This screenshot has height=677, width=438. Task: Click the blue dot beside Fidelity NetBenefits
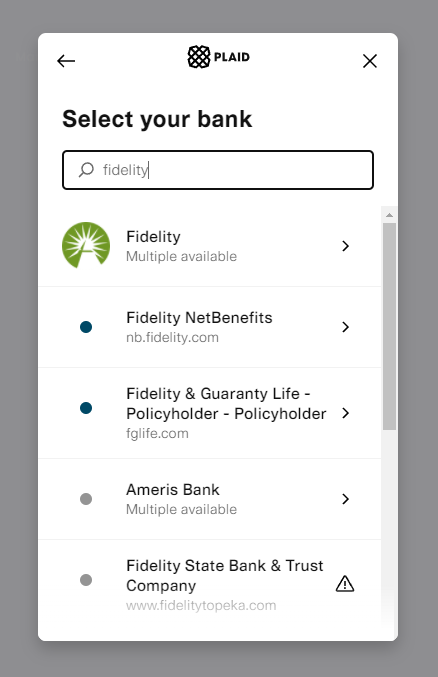pyautogui.click(x=86, y=327)
